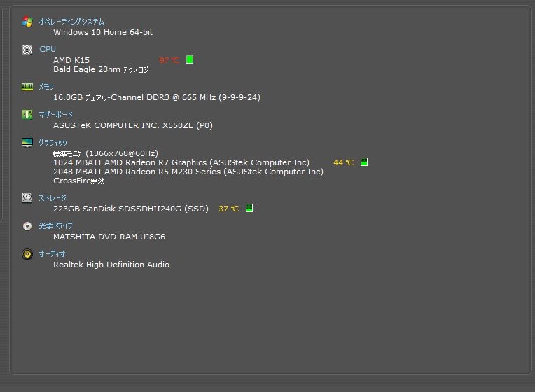
Task: Open the グラフィック section link
Action: pyautogui.click(x=53, y=142)
